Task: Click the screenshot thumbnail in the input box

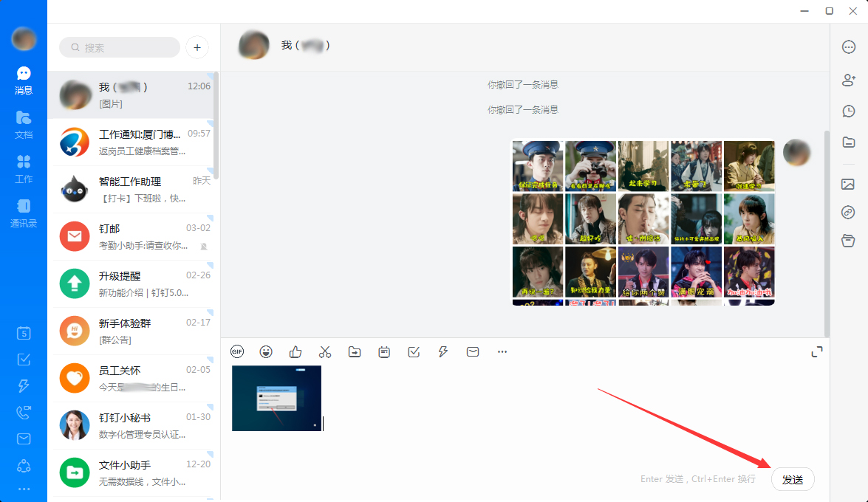Action: tap(276, 398)
